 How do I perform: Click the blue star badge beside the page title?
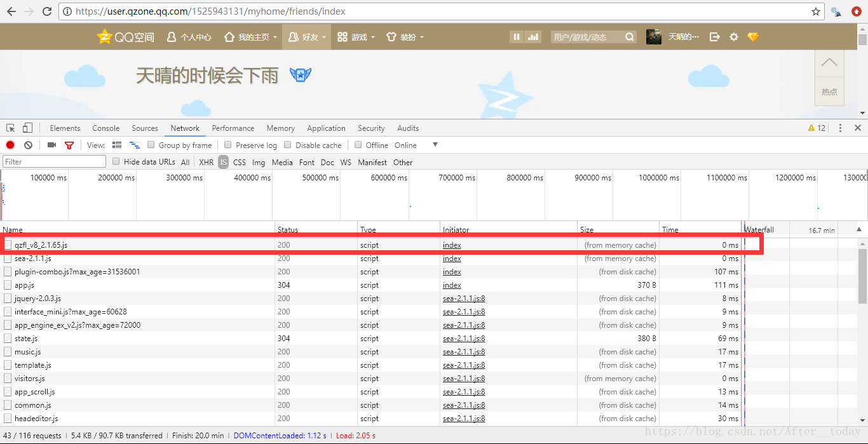[x=301, y=75]
